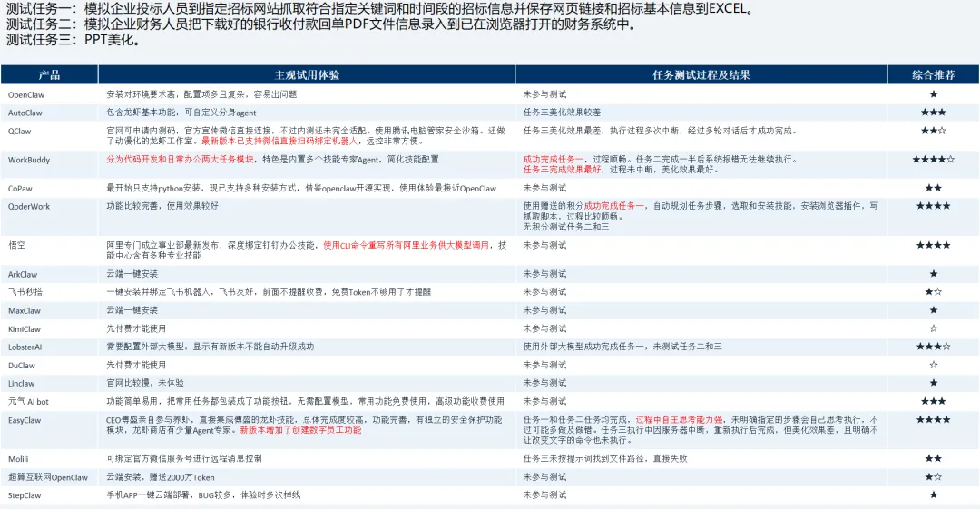Select the 'StepClaw' product cell
Image resolution: width=980 pixels, height=509 pixels.
pyautogui.click(x=24, y=496)
